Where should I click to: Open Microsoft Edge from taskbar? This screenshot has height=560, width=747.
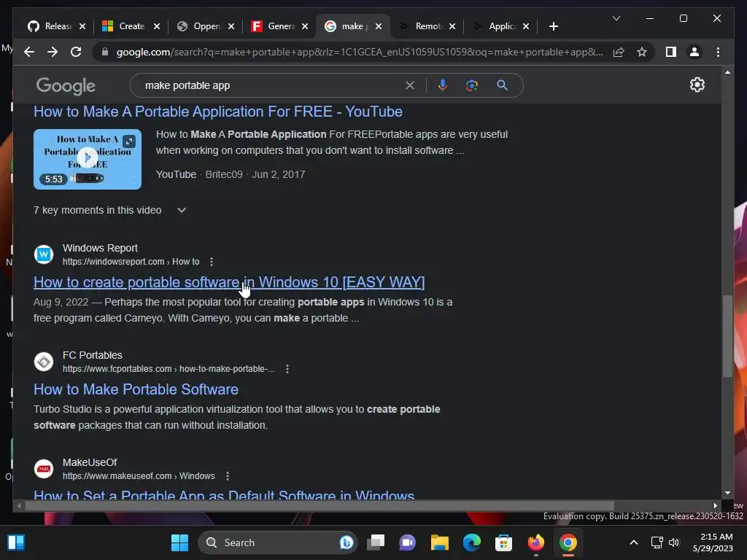[x=472, y=542]
